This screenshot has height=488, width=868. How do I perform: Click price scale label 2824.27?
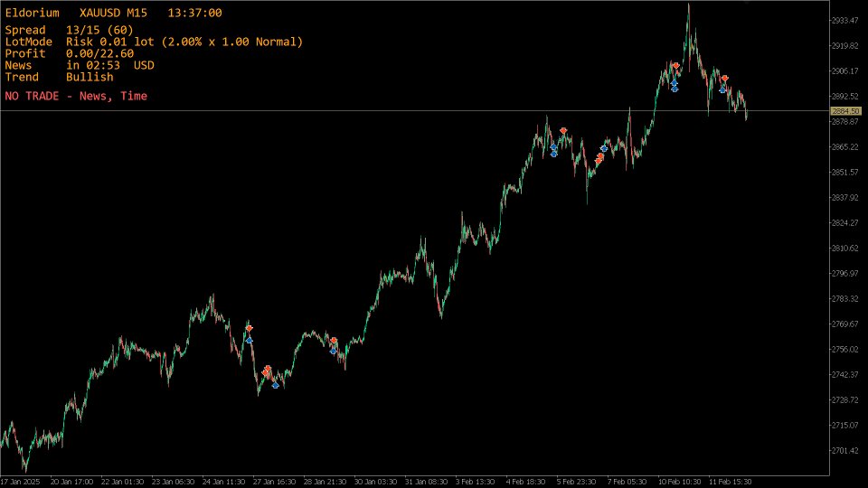[844, 222]
